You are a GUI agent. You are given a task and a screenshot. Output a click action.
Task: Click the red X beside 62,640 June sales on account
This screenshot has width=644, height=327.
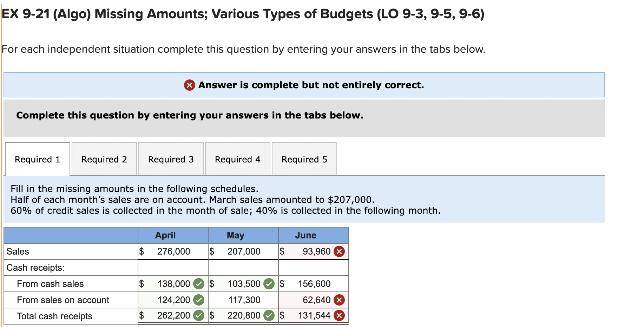[x=339, y=300]
